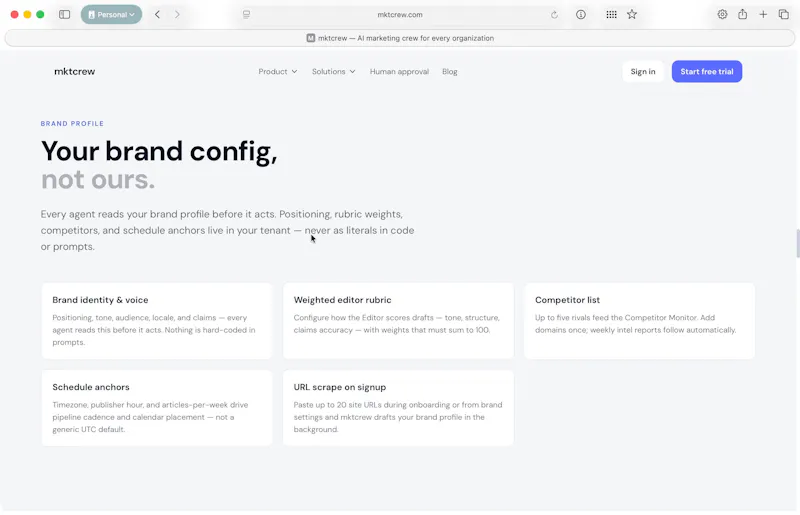Screen dimensions: 800x515
Task: Select the Brand identity & voice card title
Action: [100, 300]
